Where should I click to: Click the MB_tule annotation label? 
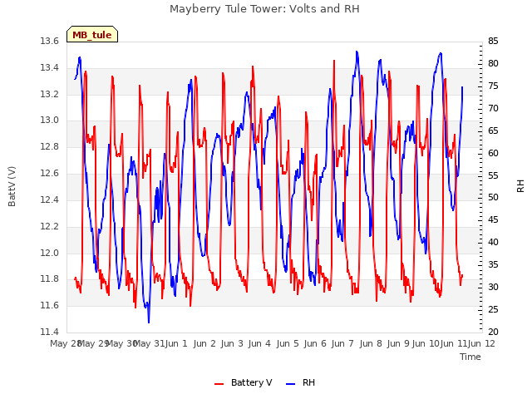(x=92, y=35)
